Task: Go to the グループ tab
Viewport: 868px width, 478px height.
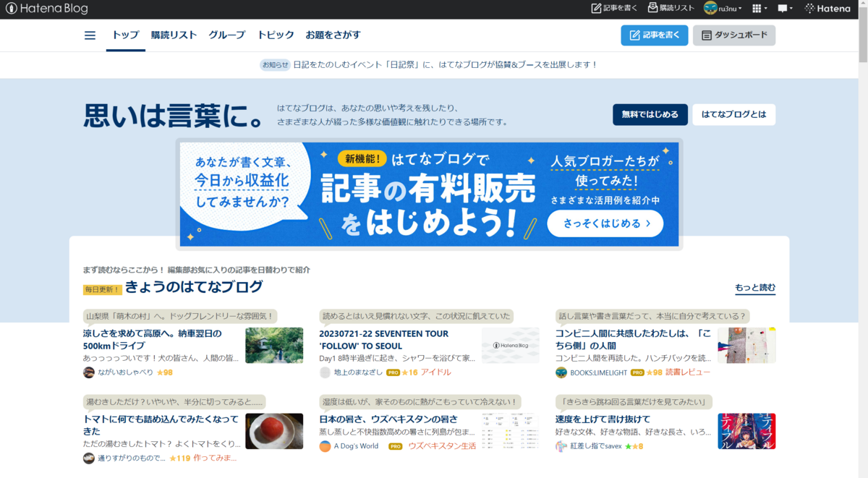Action: [227, 35]
